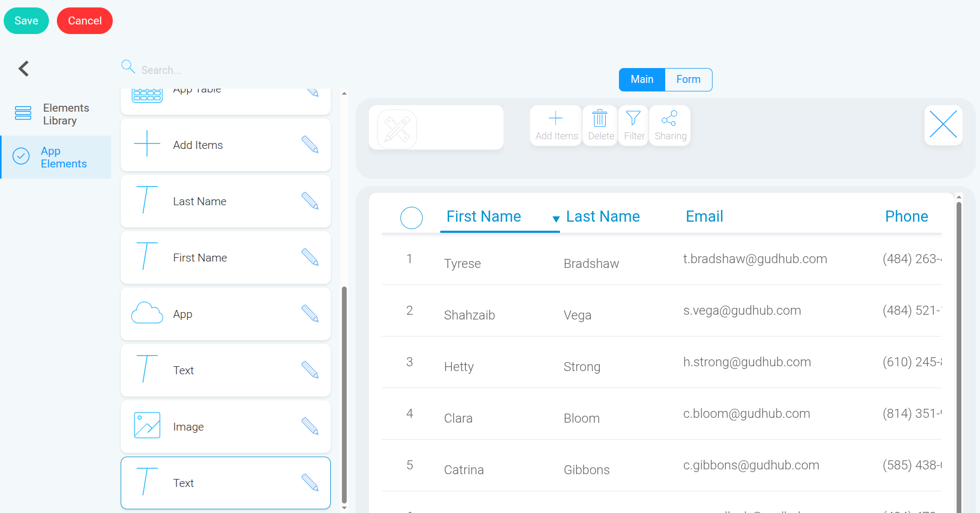980x513 pixels.
Task: Click the table vertical scrollbar
Action: coord(959,356)
